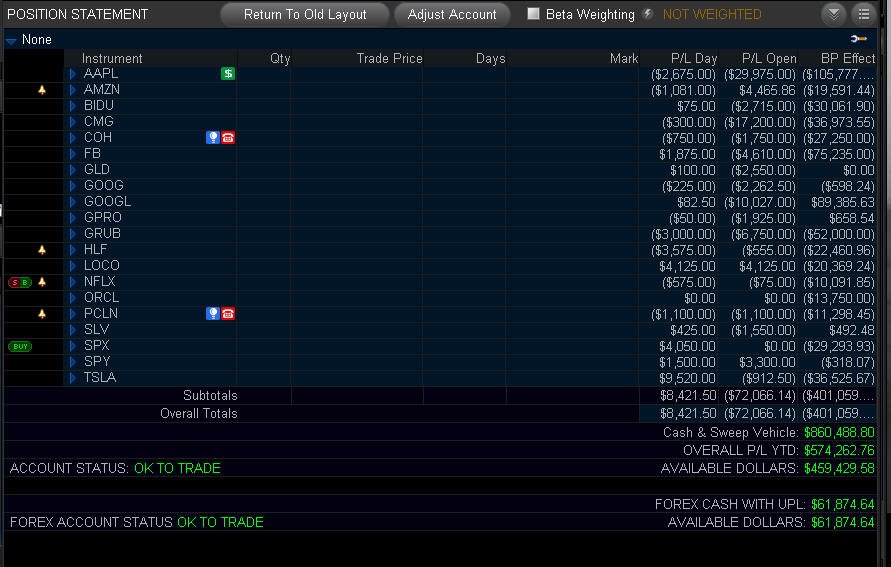Click the alert bell icon for AMZN
Image resolution: width=891 pixels, height=567 pixels.
coord(42,90)
